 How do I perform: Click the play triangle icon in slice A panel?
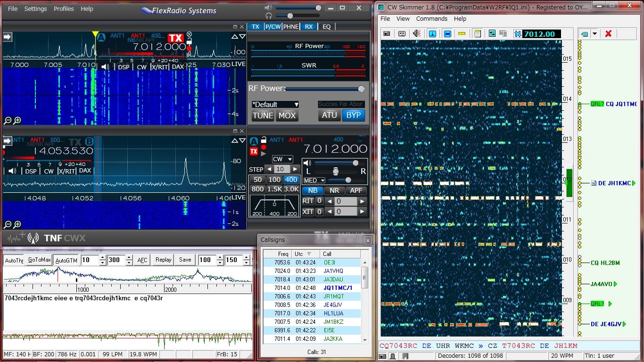[264, 153]
